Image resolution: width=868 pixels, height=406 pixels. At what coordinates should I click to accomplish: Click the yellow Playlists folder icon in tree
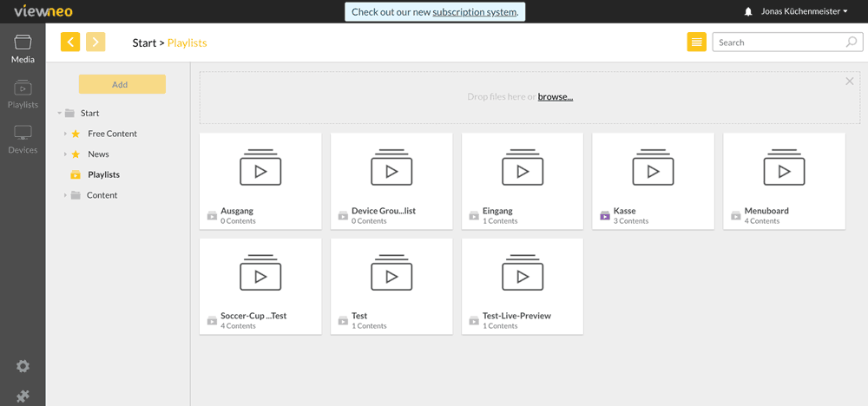(x=76, y=174)
